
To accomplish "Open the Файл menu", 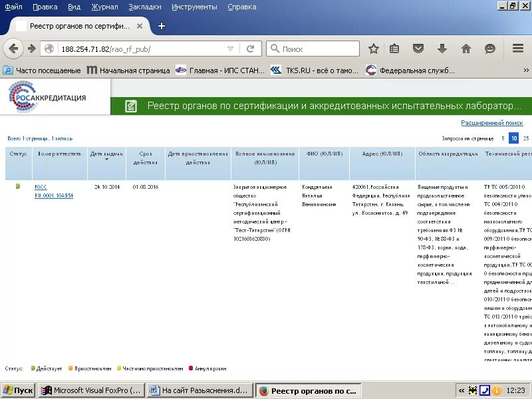I will [x=13, y=7].
